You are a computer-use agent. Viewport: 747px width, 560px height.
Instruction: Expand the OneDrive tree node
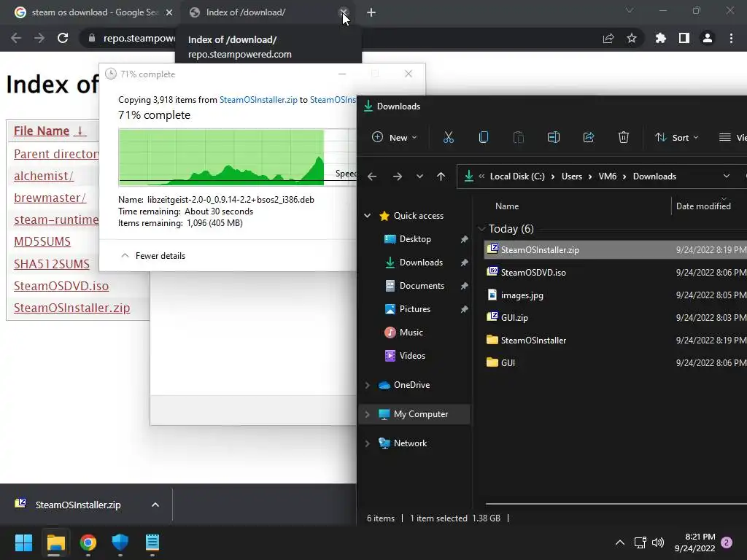368,385
